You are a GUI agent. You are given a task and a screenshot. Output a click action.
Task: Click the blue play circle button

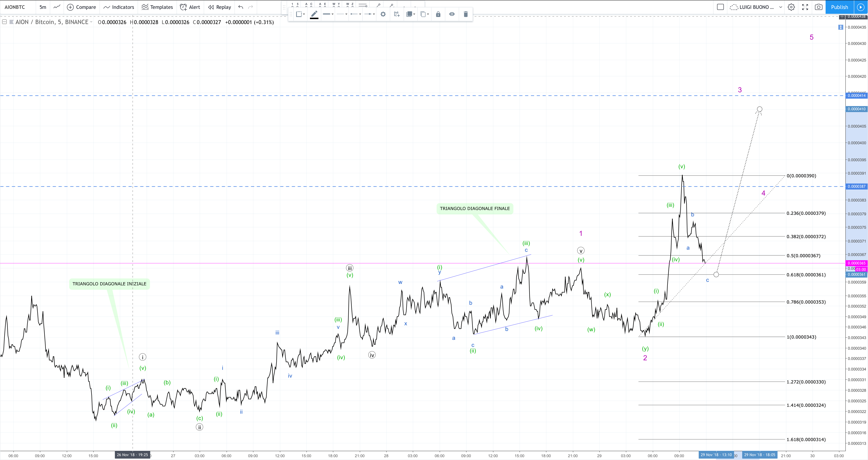click(861, 7)
